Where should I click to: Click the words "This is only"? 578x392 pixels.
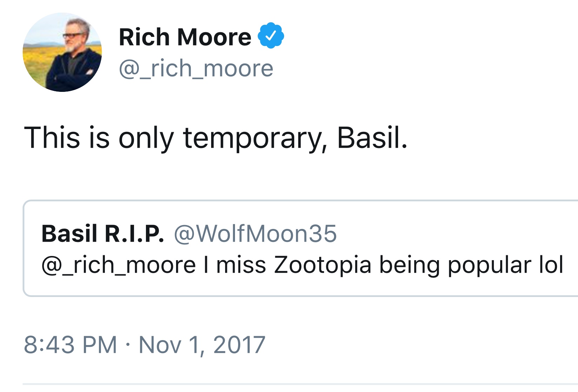pyautogui.click(x=99, y=137)
